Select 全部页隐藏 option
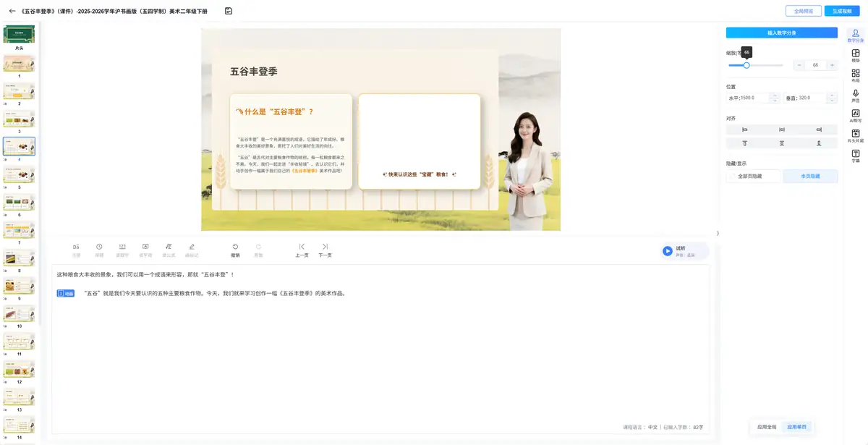Screen dimensions: 868x445 click(x=753, y=176)
